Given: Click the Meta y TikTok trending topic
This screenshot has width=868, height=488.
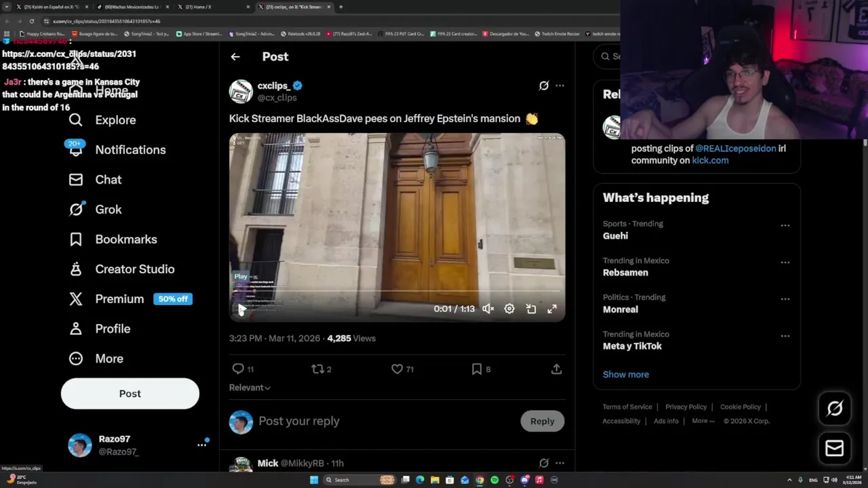Looking at the screenshot, I should (x=632, y=346).
